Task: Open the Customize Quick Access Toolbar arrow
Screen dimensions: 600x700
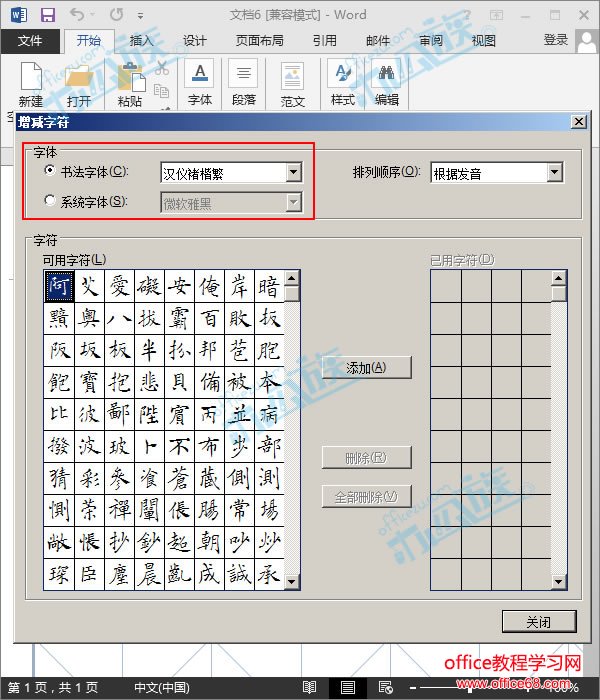Action: 141,16
